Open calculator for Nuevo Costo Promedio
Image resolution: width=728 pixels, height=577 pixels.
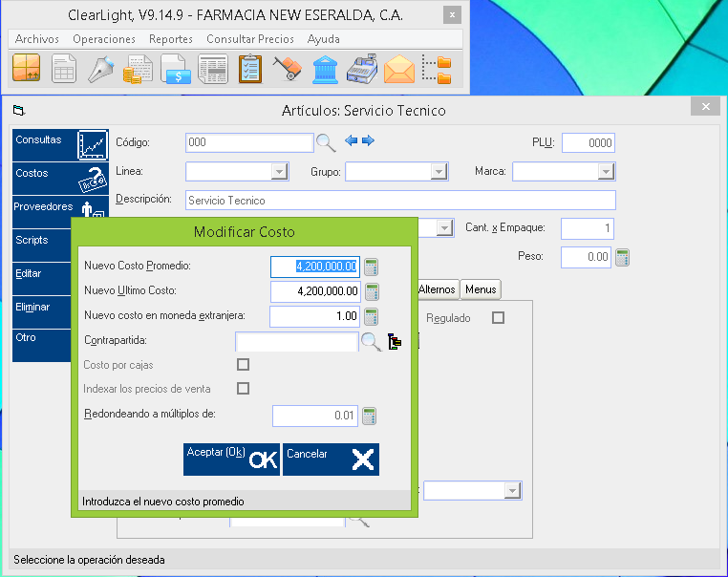click(x=371, y=267)
